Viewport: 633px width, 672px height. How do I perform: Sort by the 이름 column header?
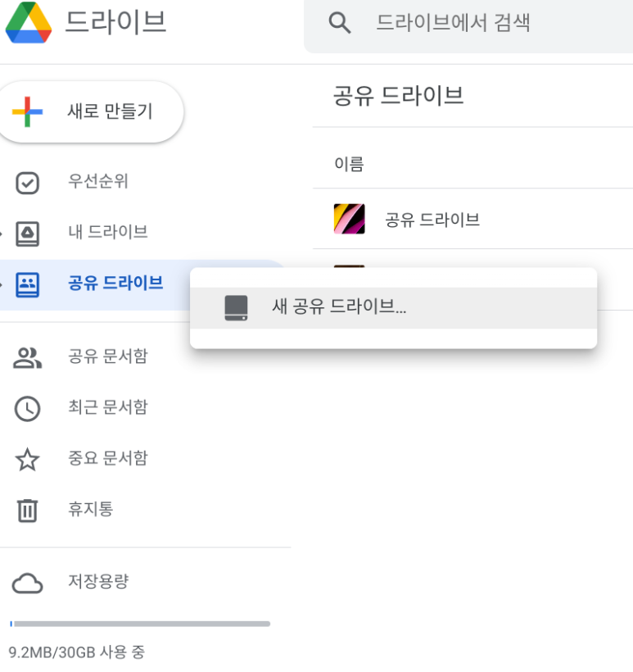[x=349, y=164]
